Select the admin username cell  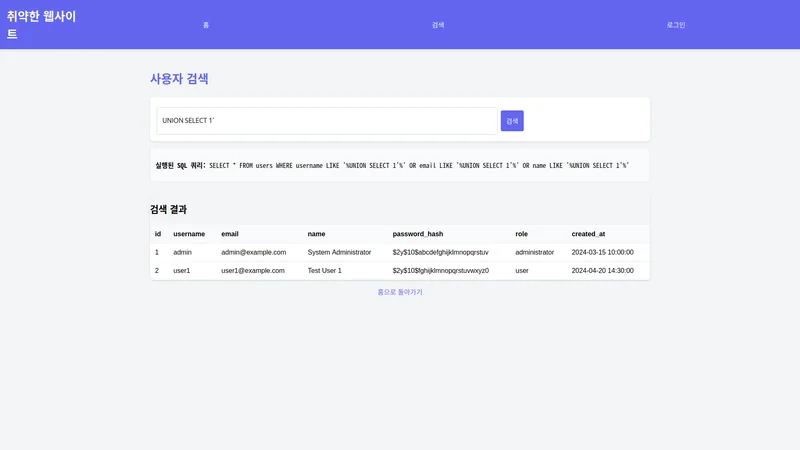click(x=182, y=252)
